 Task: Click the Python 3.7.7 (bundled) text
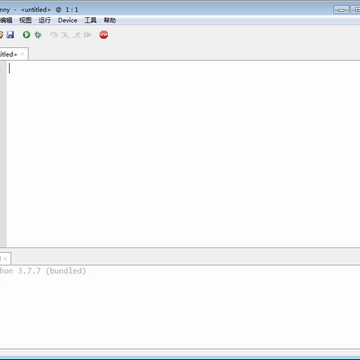point(43,271)
